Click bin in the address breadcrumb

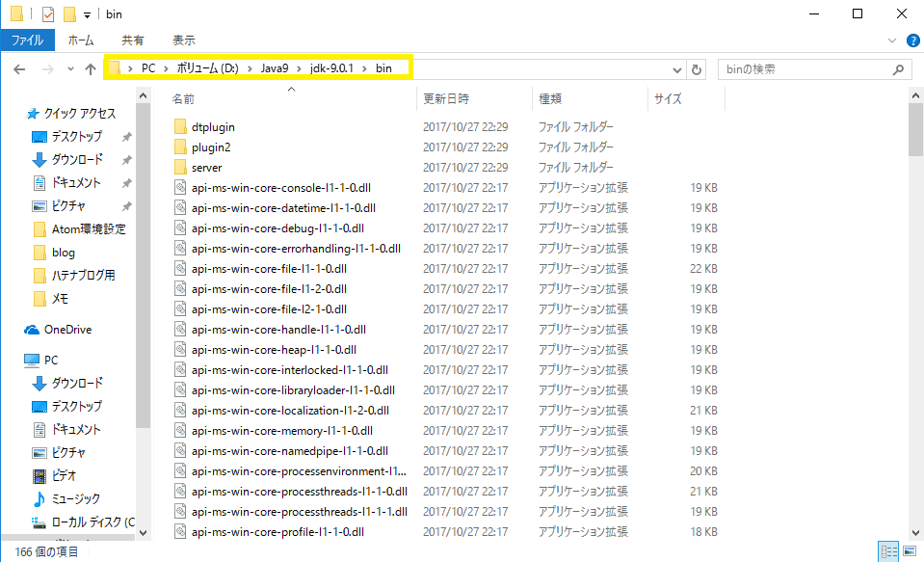[383, 68]
